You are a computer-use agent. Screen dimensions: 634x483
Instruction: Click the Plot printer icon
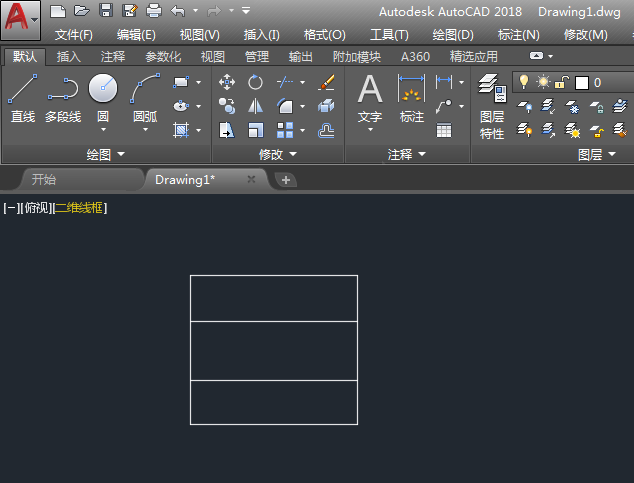154,11
